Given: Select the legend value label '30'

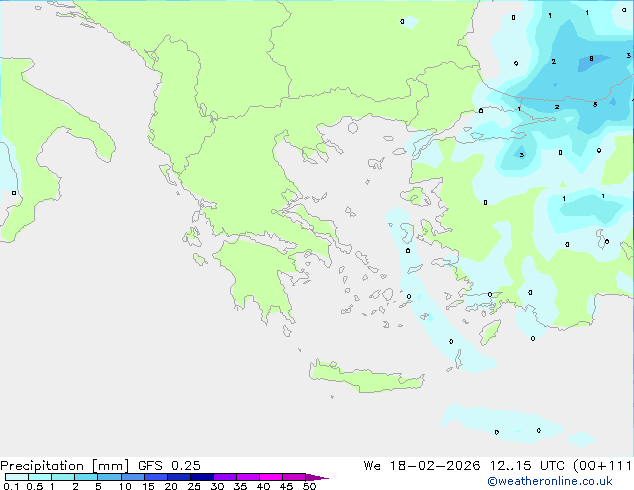Looking at the screenshot, I should tap(217, 486).
